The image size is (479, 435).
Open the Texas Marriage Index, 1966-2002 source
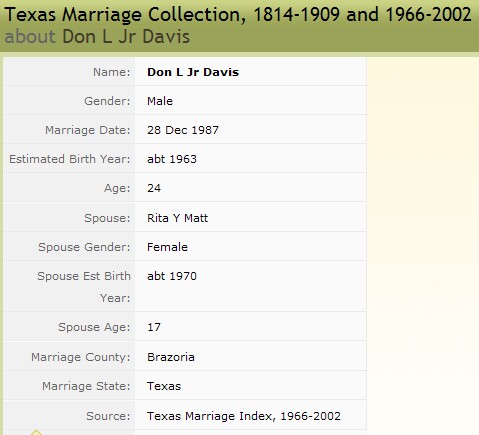coord(244,416)
